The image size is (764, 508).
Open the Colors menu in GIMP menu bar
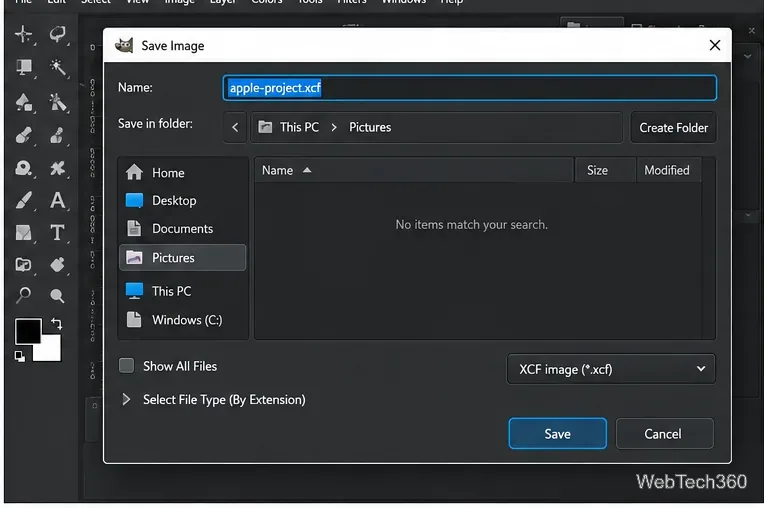(267, 2)
